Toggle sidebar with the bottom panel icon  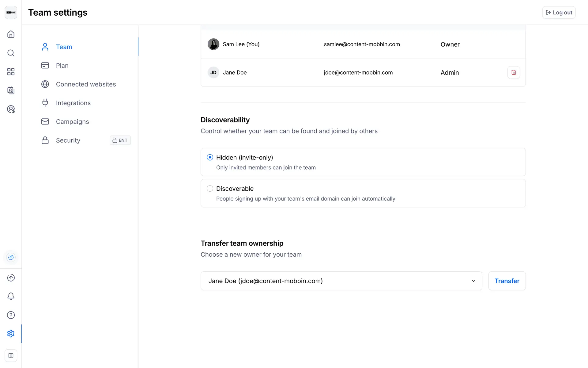tap(11, 355)
